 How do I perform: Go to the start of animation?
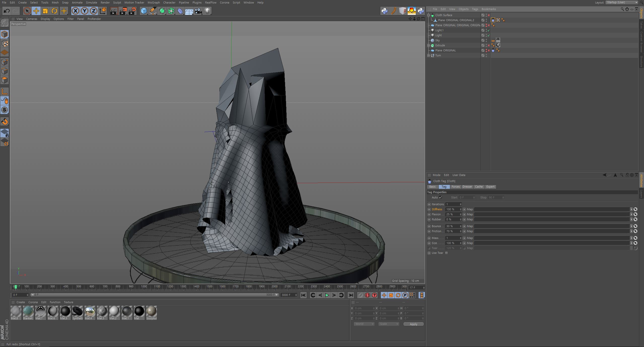point(303,295)
